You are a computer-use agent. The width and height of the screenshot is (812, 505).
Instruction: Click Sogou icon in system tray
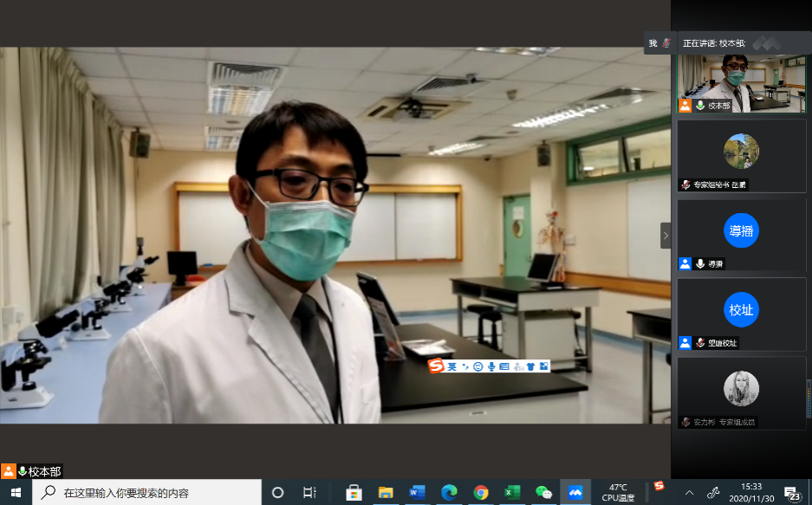tap(659, 486)
